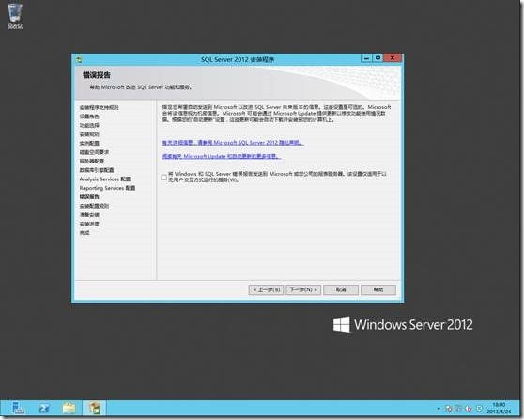Click the 数据库引擎配置 step in the sidebar
This screenshot has height=420, width=524.
pyautogui.click(x=97, y=170)
